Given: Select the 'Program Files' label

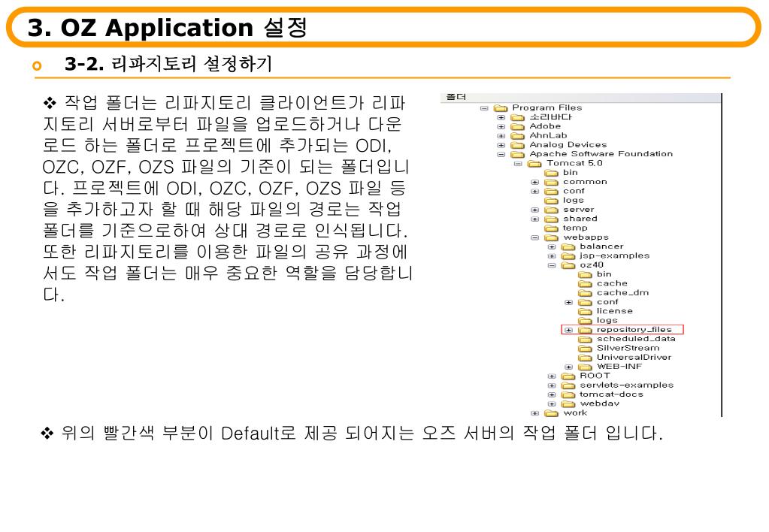Looking at the screenshot, I should (x=546, y=107).
